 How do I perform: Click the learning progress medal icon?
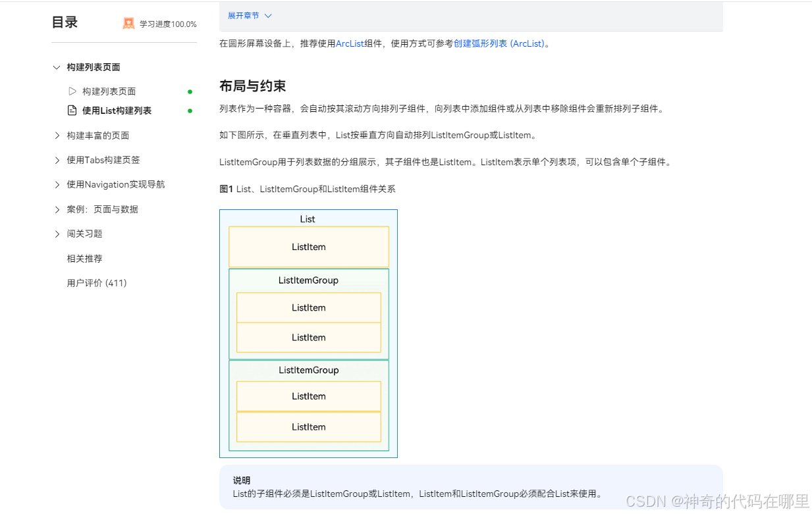(x=128, y=23)
